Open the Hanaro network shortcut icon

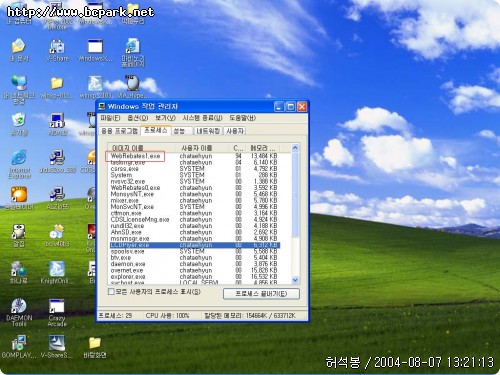click(19, 272)
